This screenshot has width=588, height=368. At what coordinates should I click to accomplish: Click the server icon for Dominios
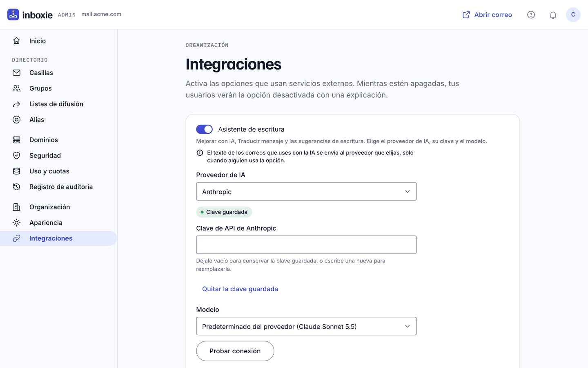[x=16, y=140]
